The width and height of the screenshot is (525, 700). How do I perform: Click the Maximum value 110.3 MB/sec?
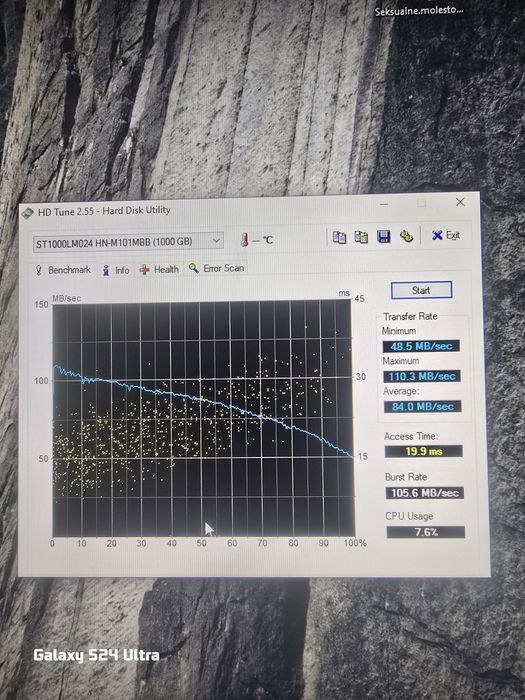pos(422,376)
